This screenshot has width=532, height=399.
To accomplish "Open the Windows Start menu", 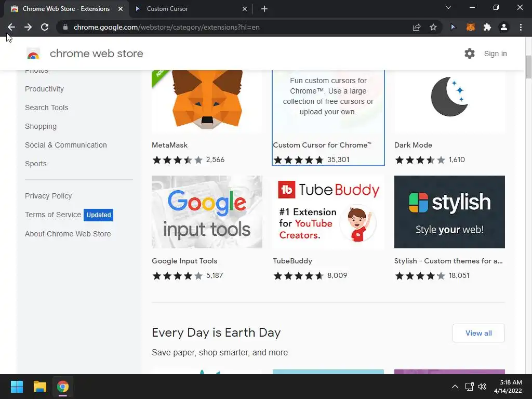I will pos(17,387).
